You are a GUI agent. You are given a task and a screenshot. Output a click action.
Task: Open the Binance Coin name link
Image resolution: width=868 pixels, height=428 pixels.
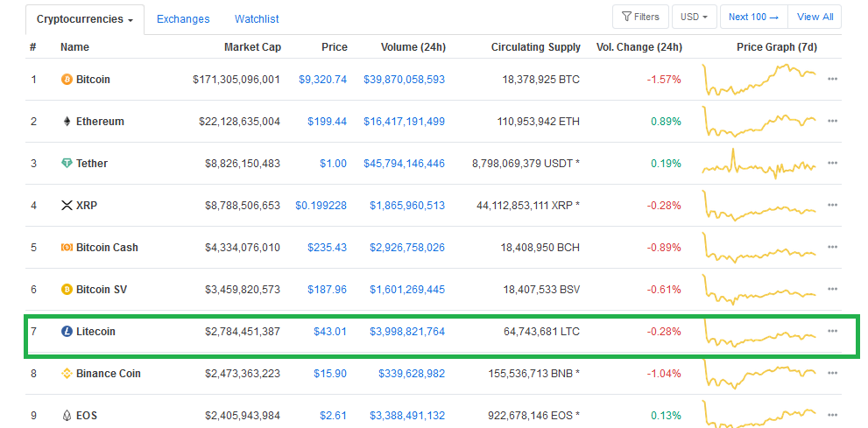[x=109, y=374]
